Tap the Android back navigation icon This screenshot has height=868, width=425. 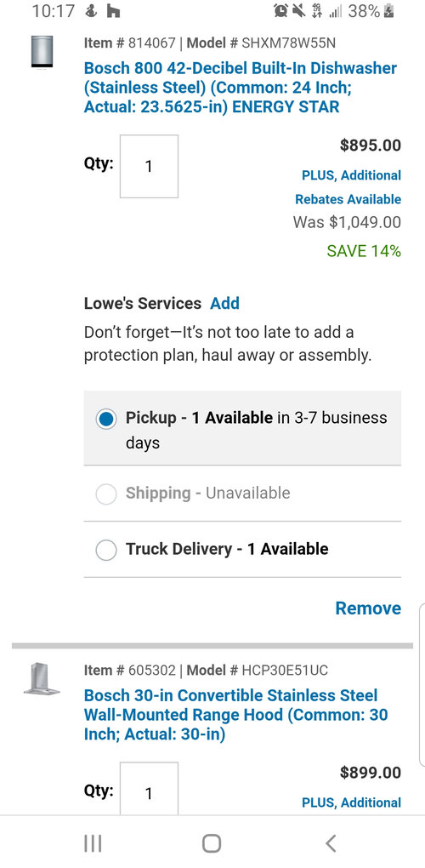pyautogui.click(x=331, y=843)
